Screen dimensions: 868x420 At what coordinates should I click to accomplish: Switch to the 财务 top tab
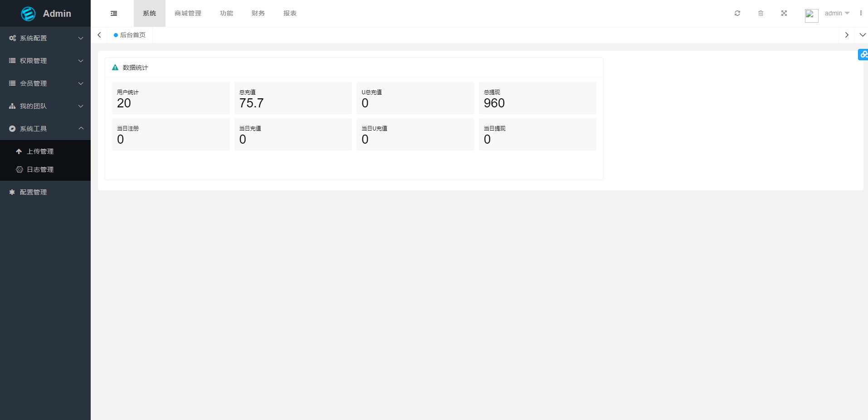[258, 13]
